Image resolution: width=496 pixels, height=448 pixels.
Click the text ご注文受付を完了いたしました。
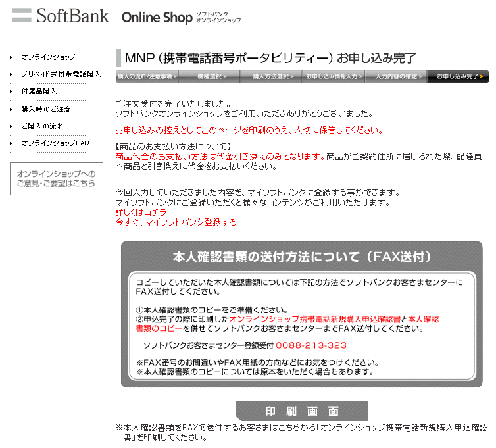point(174,104)
